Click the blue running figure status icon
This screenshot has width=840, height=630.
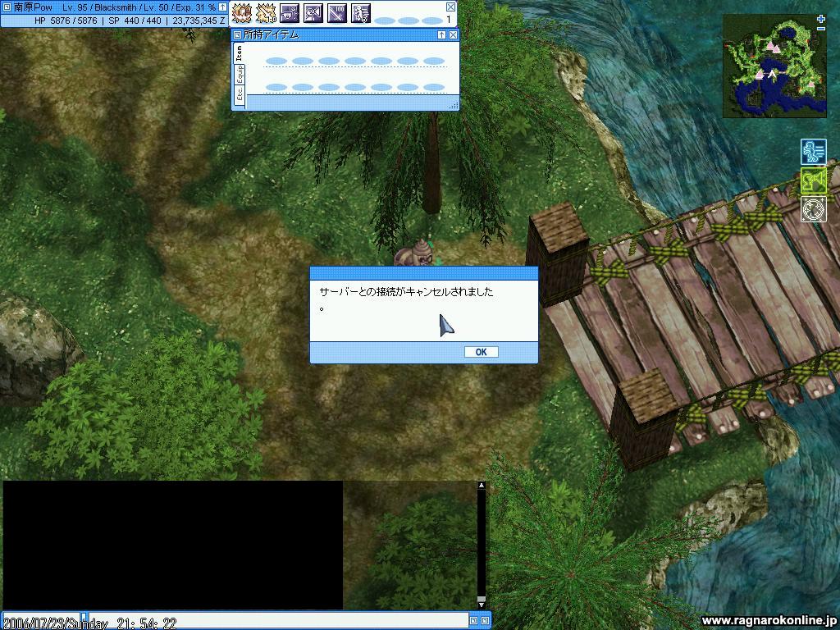(813, 151)
